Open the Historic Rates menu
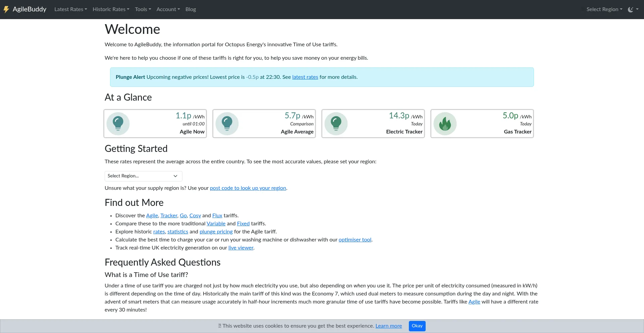644x333 pixels. (x=111, y=9)
